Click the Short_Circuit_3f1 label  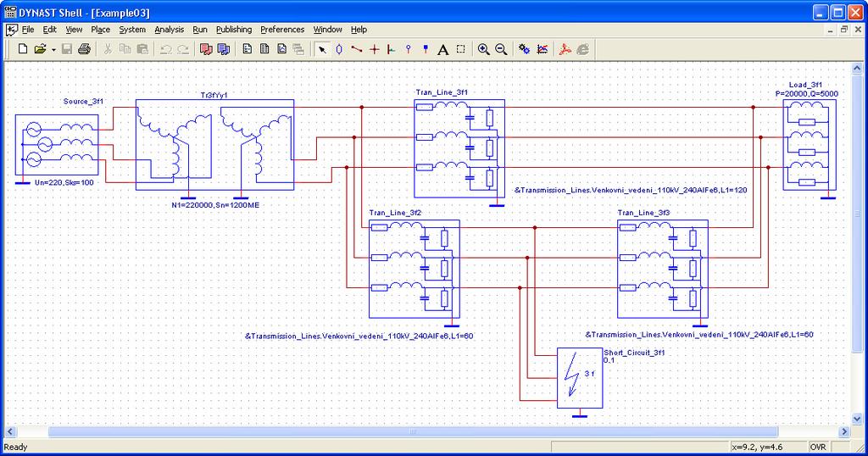tap(634, 352)
